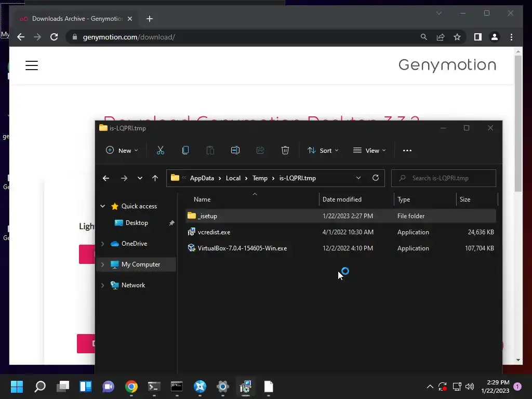Open the View dropdown
532x399 pixels.
(x=369, y=150)
